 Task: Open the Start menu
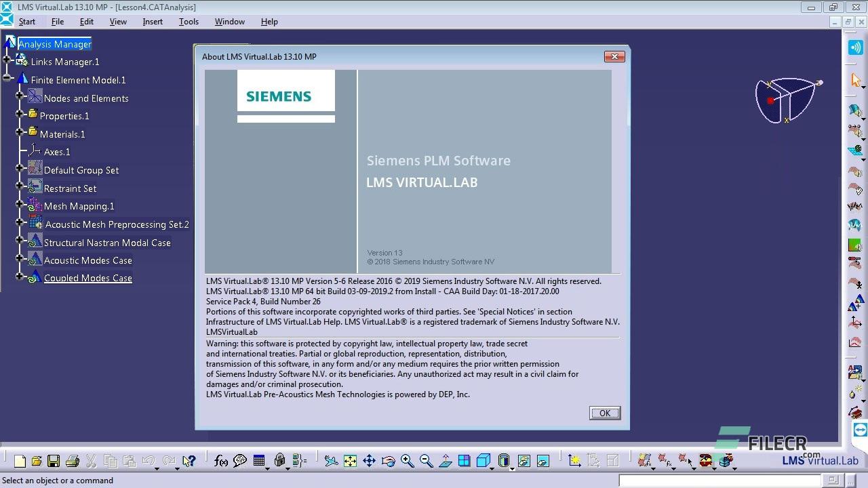click(x=27, y=22)
